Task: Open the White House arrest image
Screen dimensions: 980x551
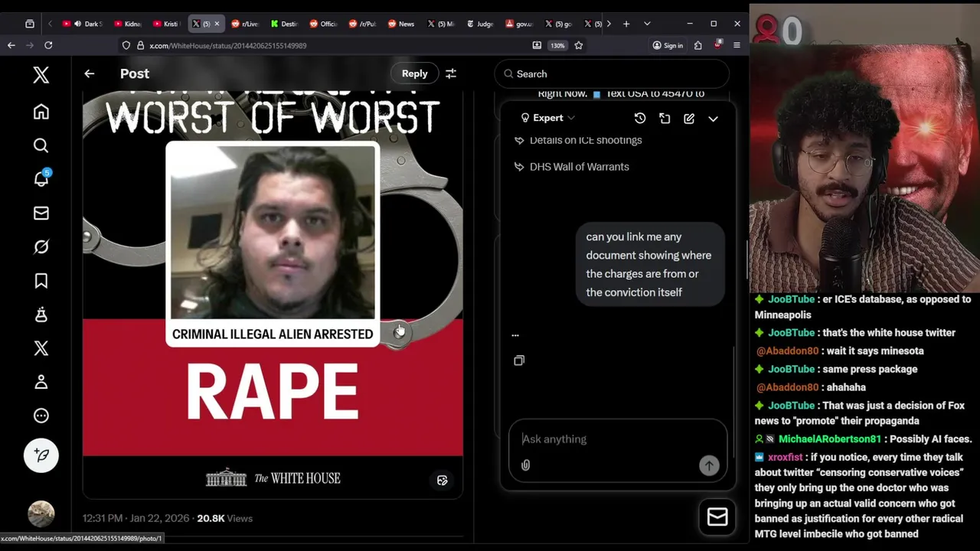Action: tap(273, 295)
